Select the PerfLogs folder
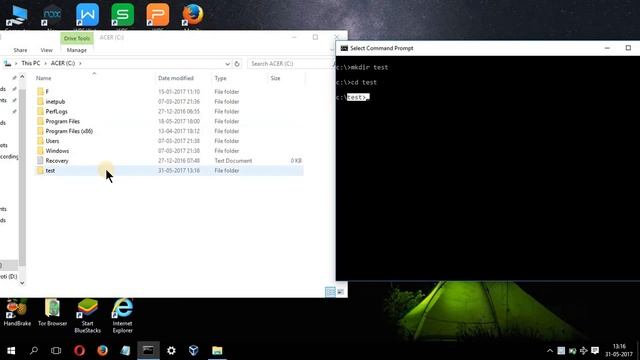Image resolution: width=640 pixels, height=360 pixels. tap(169, 111)
